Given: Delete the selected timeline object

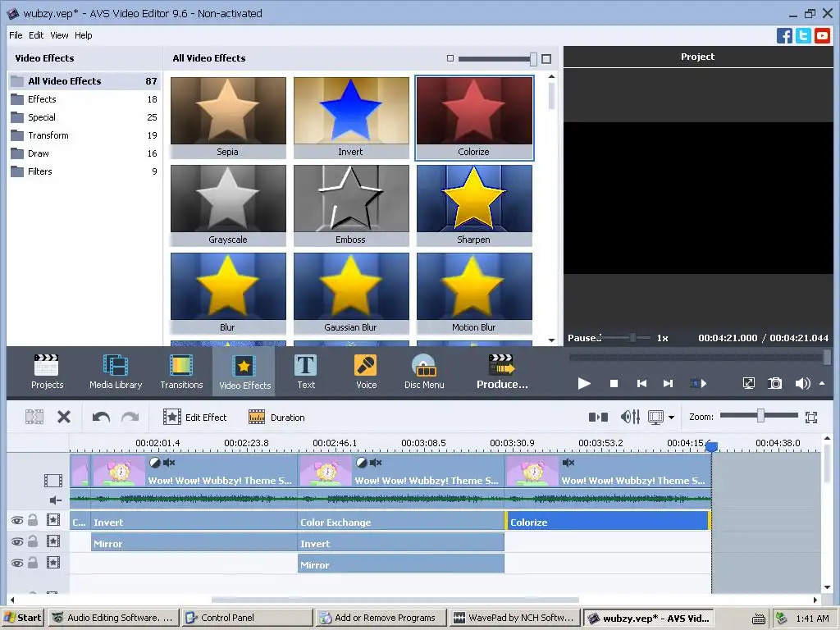Looking at the screenshot, I should pyautogui.click(x=64, y=417).
